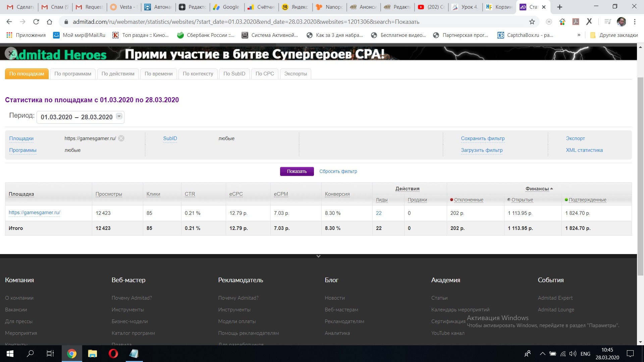644x362 pixels.
Task: Open File Explorer on taskbar
Action: pos(92,354)
